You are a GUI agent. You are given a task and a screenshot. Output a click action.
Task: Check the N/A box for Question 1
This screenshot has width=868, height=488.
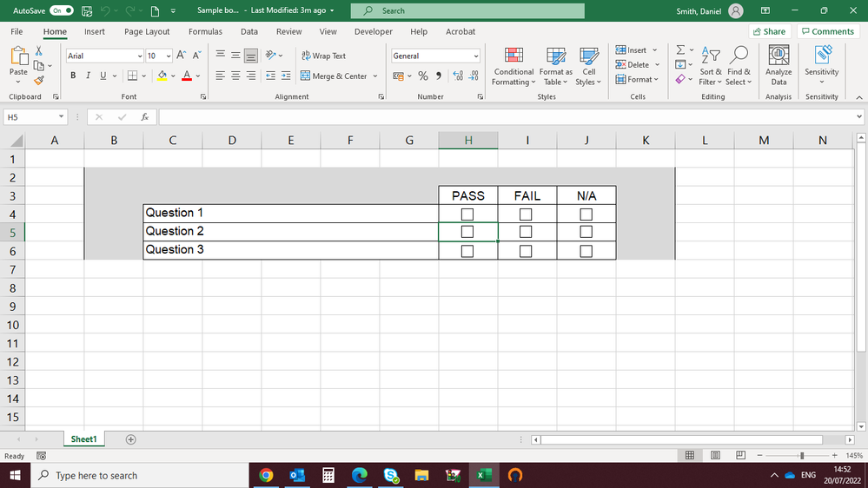click(586, 214)
